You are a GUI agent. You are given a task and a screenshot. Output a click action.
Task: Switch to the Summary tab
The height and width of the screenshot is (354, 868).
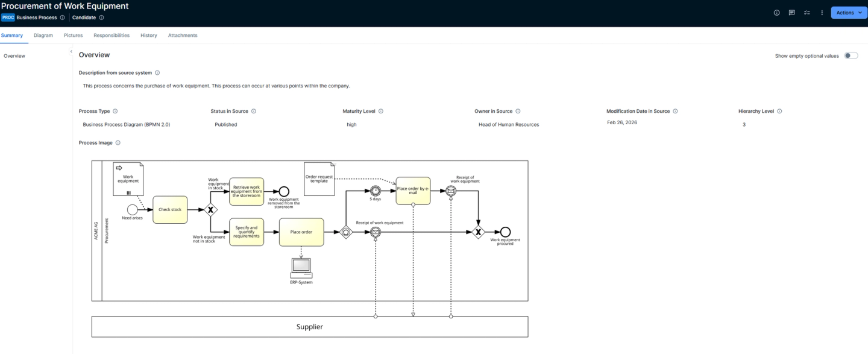[11, 35]
